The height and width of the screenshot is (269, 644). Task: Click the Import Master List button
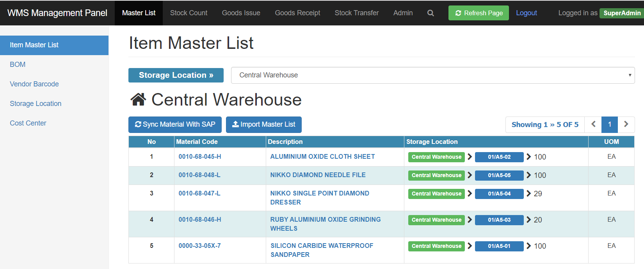tap(264, 124)
